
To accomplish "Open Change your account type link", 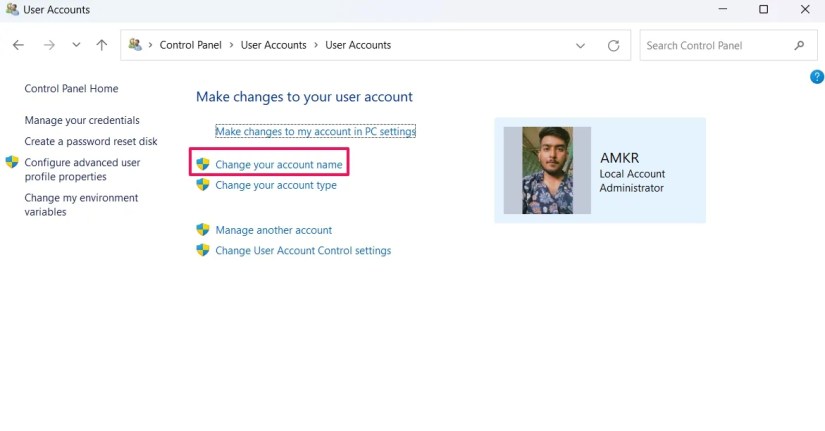I will [x=276, y=185].
